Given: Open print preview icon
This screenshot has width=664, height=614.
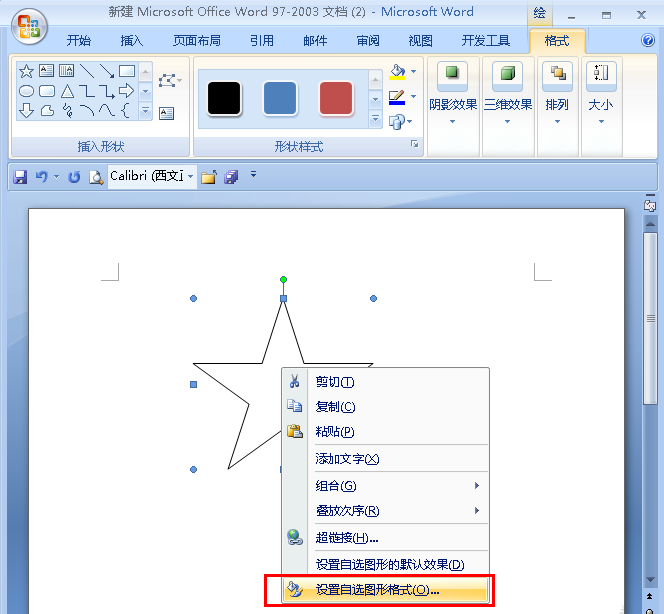Looking at the screenshot, I should 96,177.
